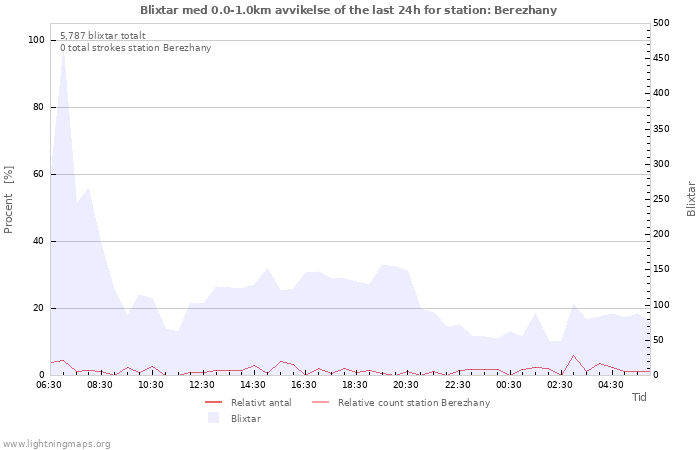The width and height of the screenshot is (700, 450).
Task: Click the highest peak of the Blixtar area
Action: click(x=63, y=50)
